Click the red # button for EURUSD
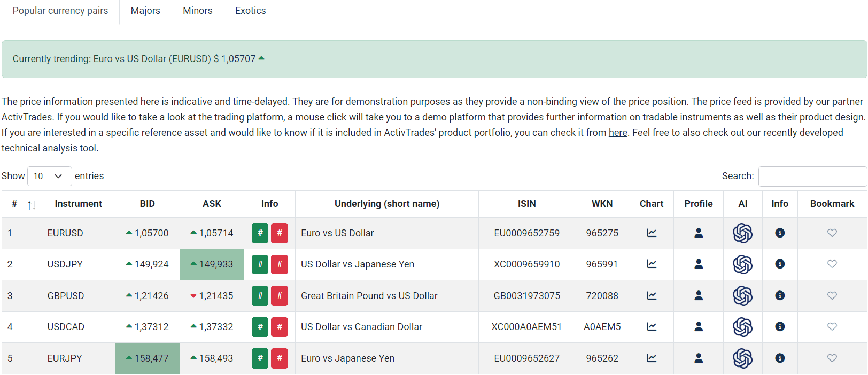 tap(280, 233)
